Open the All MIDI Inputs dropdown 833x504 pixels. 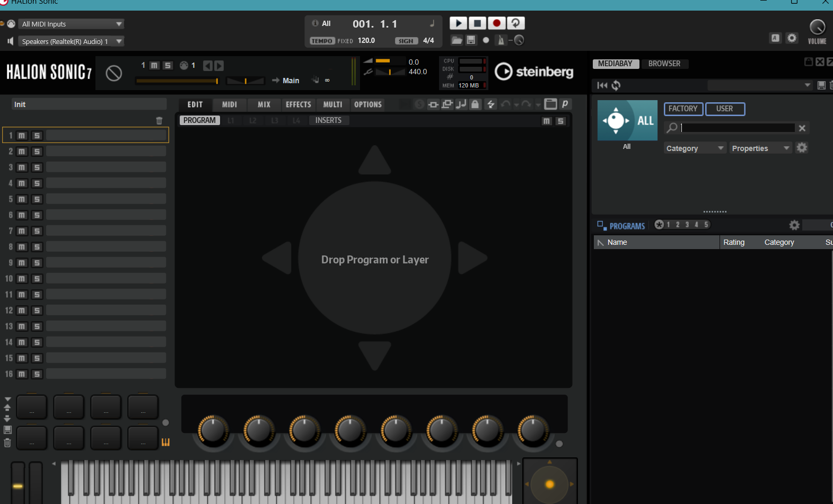pos(72,24)
